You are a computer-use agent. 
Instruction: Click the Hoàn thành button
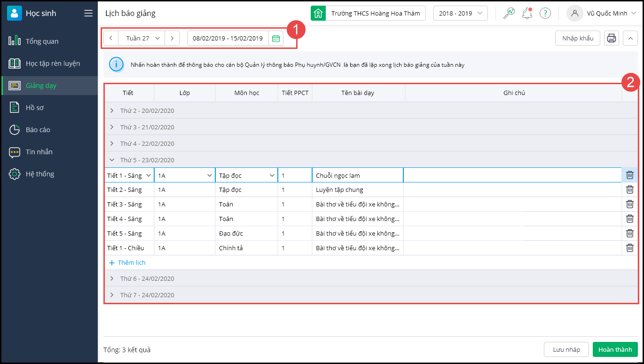[615, 349]
